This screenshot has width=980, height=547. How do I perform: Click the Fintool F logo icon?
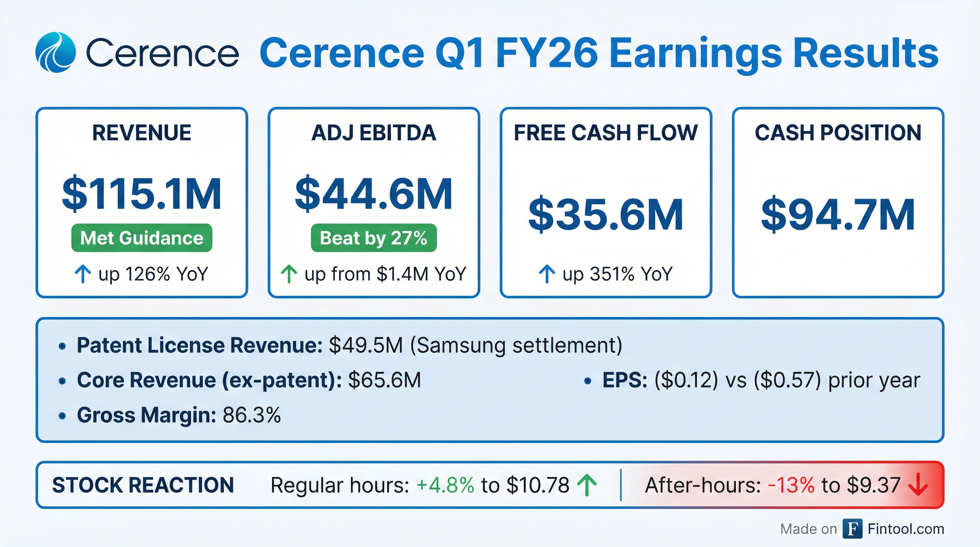click(x=852, y=529)
